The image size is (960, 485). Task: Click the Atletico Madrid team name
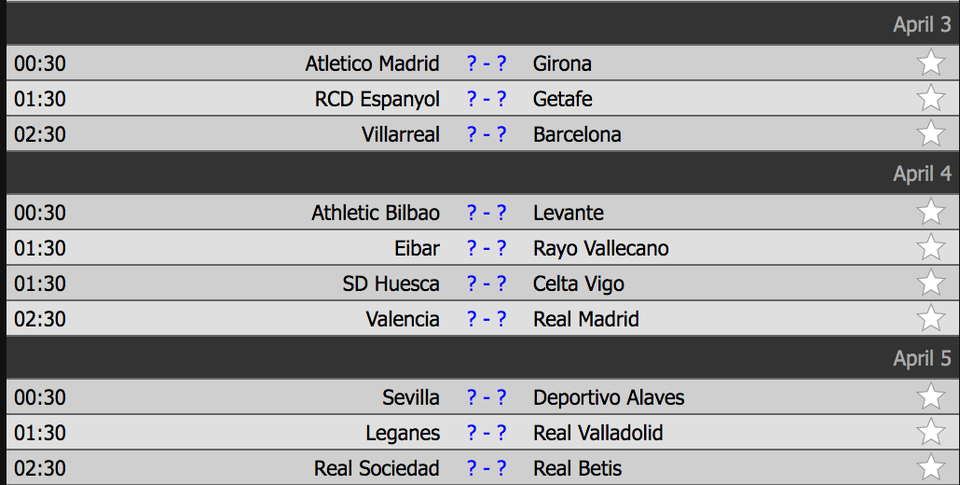point(372,63)
